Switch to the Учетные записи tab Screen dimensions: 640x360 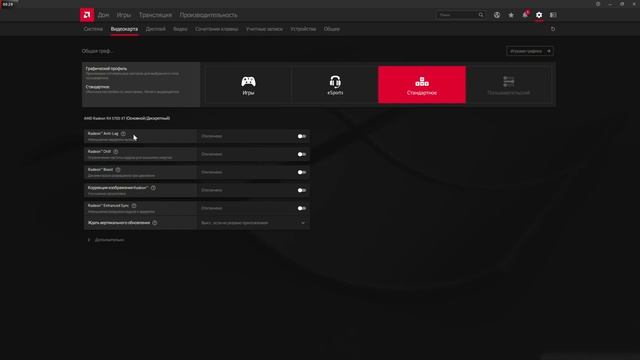(264, 29)
